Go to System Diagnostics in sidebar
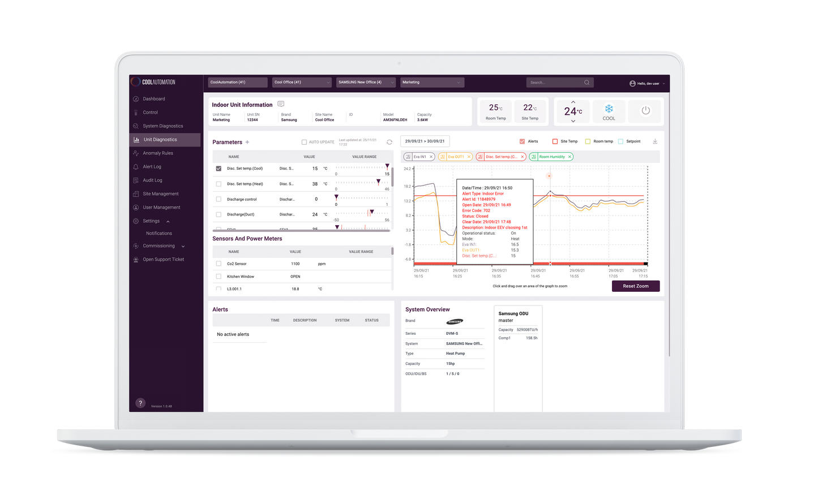The height and width of the screenshot is (504, 818). point(162,126)
